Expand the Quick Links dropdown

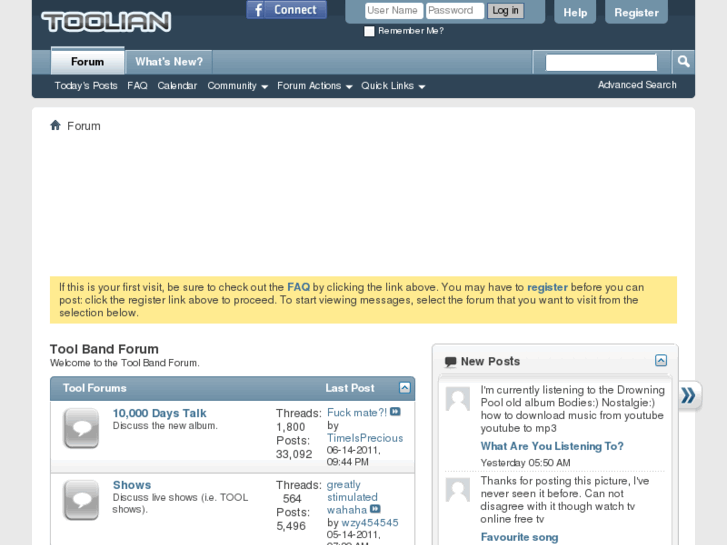click(393, 86)
